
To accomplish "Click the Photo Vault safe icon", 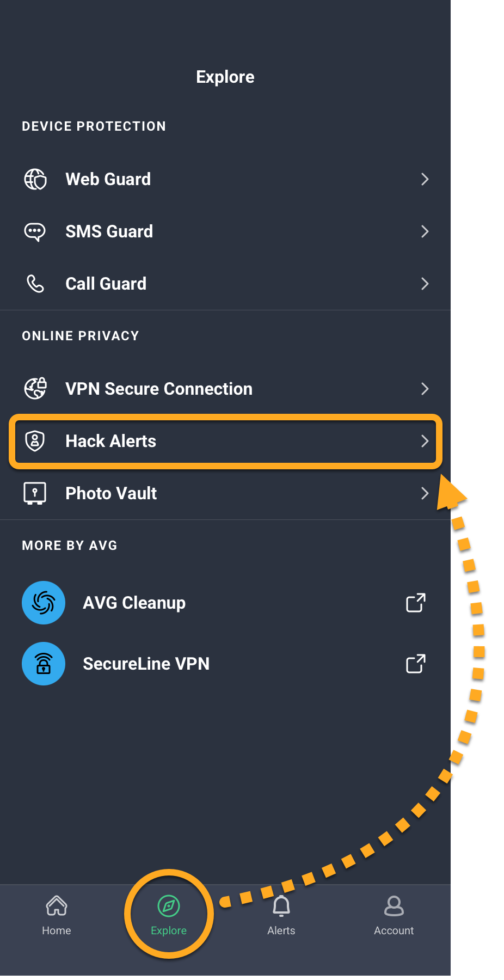I will (35, 493).
